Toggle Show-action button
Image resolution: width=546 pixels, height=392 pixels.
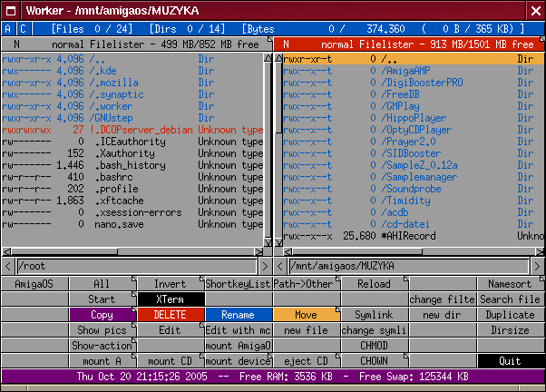[102, 346]
